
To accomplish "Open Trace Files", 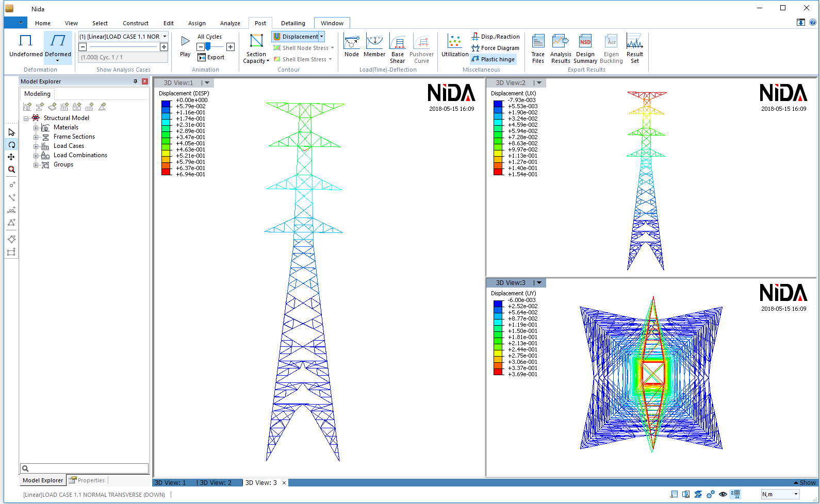I will (538, 49).
